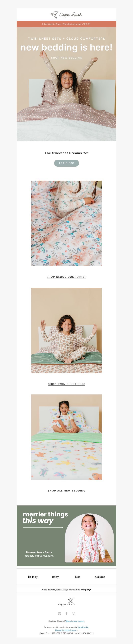The width and height of the screenshot is (133, 644).
Task: Open the Pinterest social icon
Action: (x=60, y=614)
